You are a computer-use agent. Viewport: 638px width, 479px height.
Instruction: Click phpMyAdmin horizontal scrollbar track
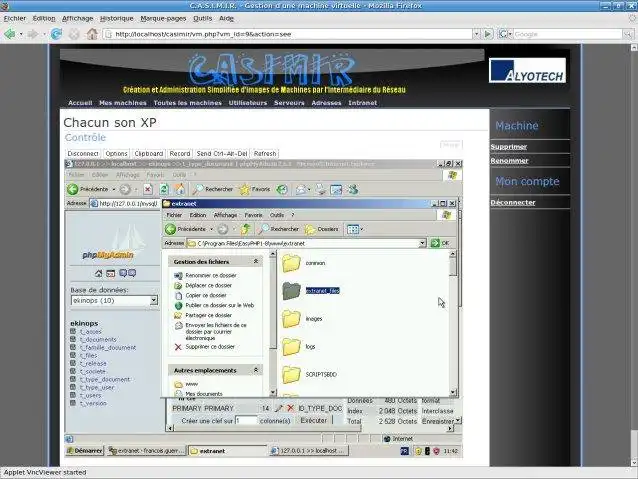(x=310, y=428)
